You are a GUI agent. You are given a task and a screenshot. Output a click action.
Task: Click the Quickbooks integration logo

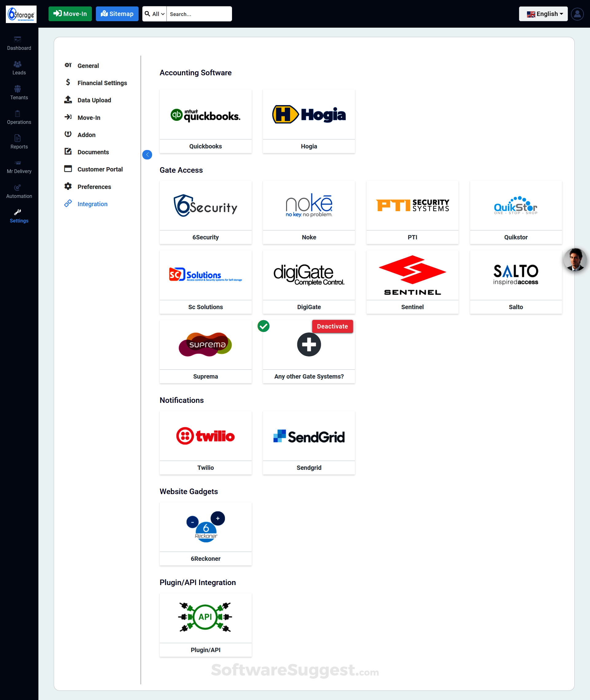tap(205, 115)
